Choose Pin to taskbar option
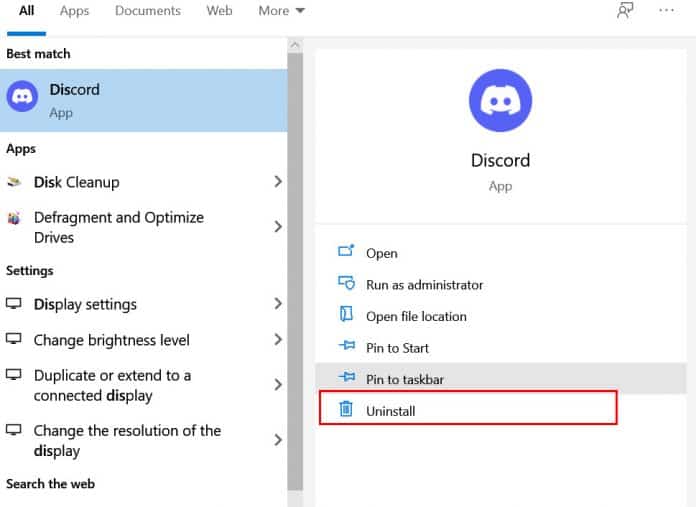Viewport: 696px width, 507px height. 404,379
